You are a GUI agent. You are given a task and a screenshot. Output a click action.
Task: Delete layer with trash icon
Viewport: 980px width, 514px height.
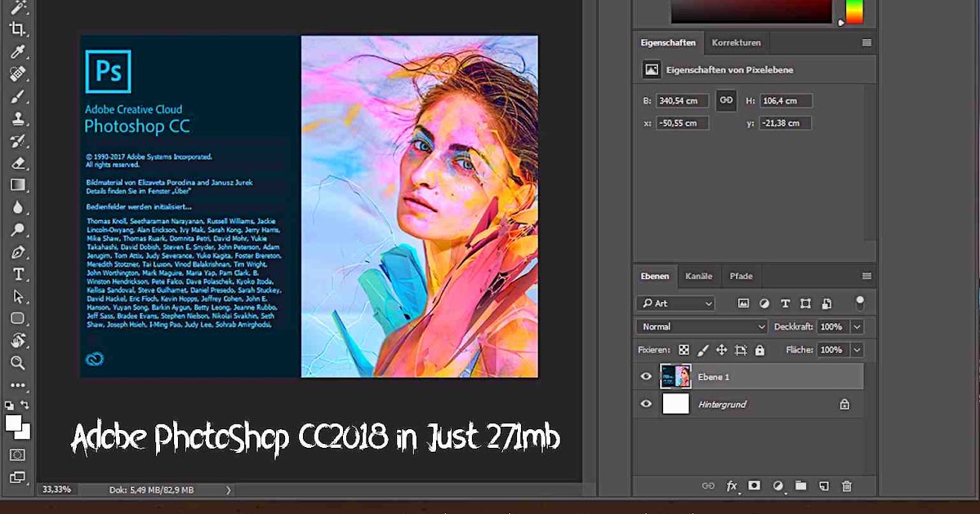tap(847, 486)
